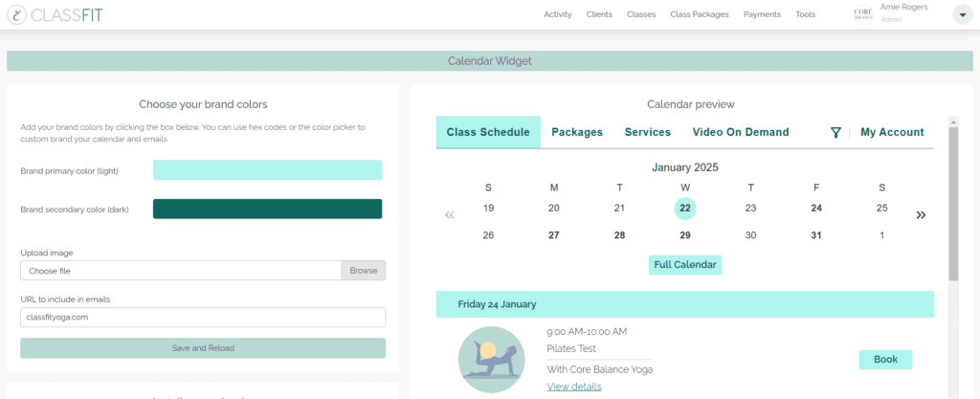Click Browse to upload an image

[x=364, y=271]
